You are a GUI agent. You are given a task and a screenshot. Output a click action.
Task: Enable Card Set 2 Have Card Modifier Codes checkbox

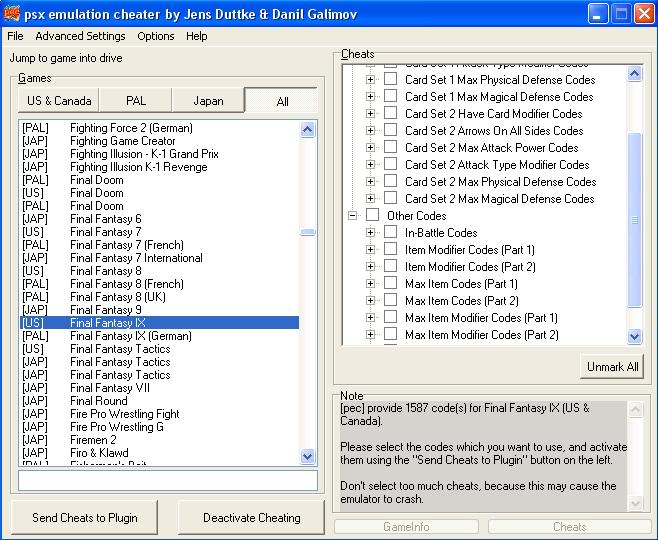[x=390, y=113]
